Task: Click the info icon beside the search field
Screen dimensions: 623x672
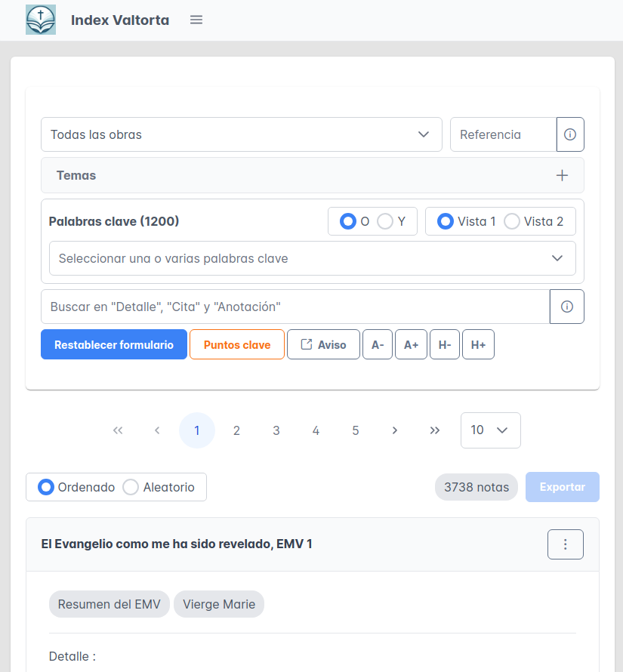Action: 567,307
